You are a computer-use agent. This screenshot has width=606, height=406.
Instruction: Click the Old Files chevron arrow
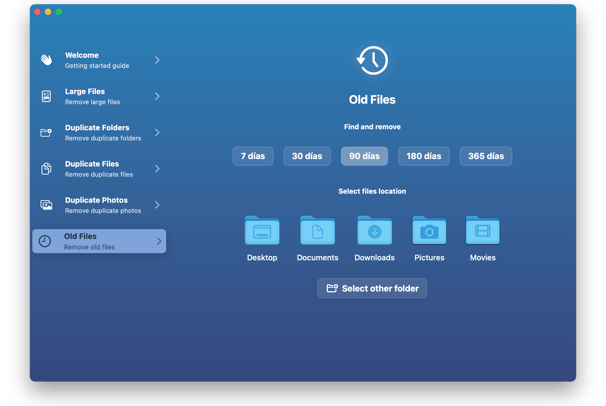[x=159, y=241]
